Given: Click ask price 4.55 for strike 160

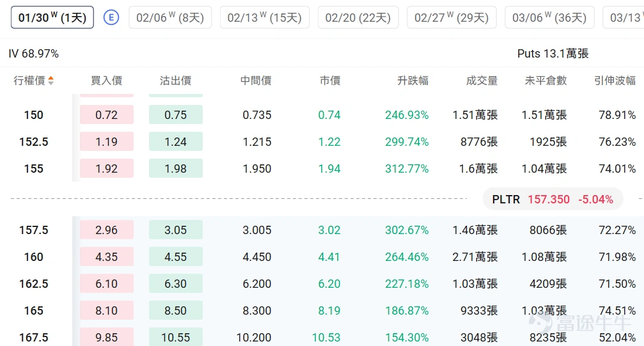Looking at the screenshot, I should coord(176,257).
